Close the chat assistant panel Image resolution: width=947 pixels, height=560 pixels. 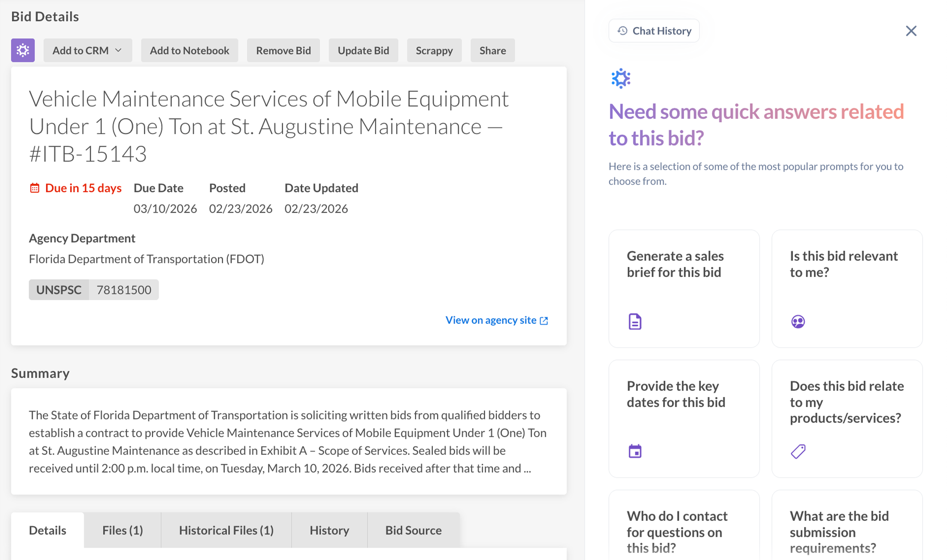coord(911,31)
